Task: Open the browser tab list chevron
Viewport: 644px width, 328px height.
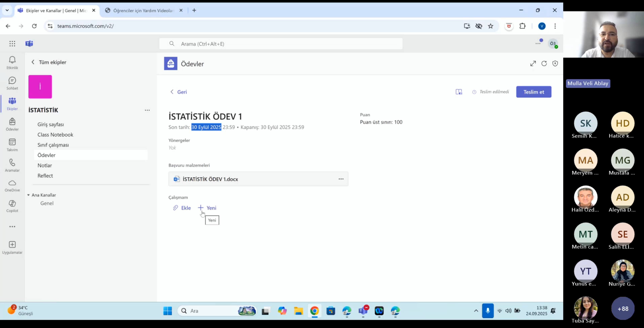Action: tap(7, 10)
